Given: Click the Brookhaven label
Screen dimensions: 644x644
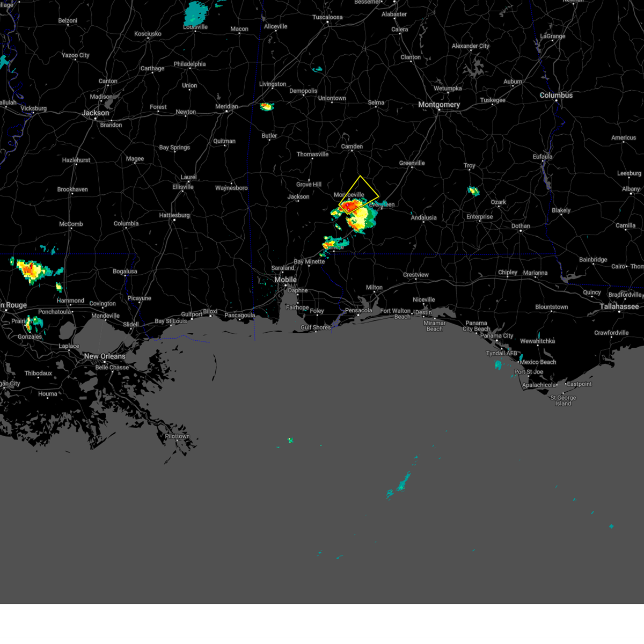Looking at the screenshot, I should tap(72, 189).
